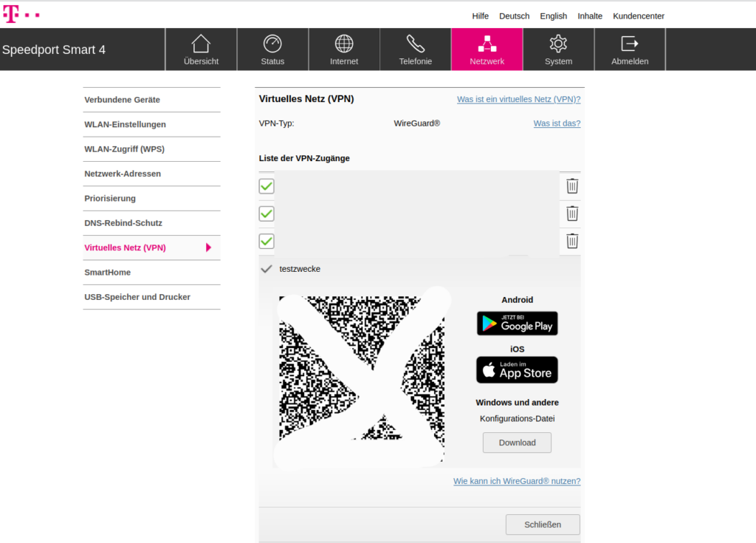This screenshot has width=756, height=543.
Task: Click the Abmelden logout icon
Action: [x=630, y=44]
